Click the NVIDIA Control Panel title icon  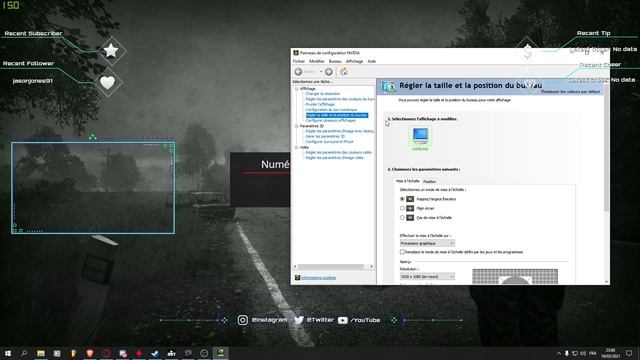296,53
